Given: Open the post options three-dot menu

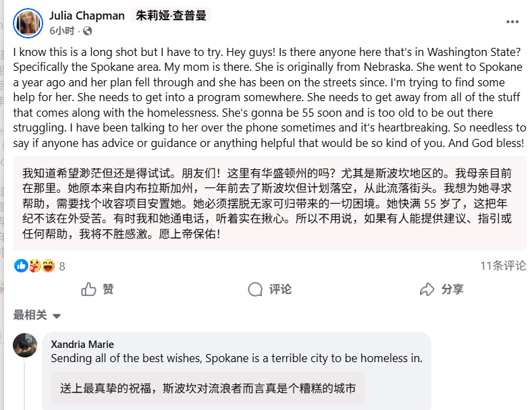Looking at the screenshot, I should click(512, 22).
